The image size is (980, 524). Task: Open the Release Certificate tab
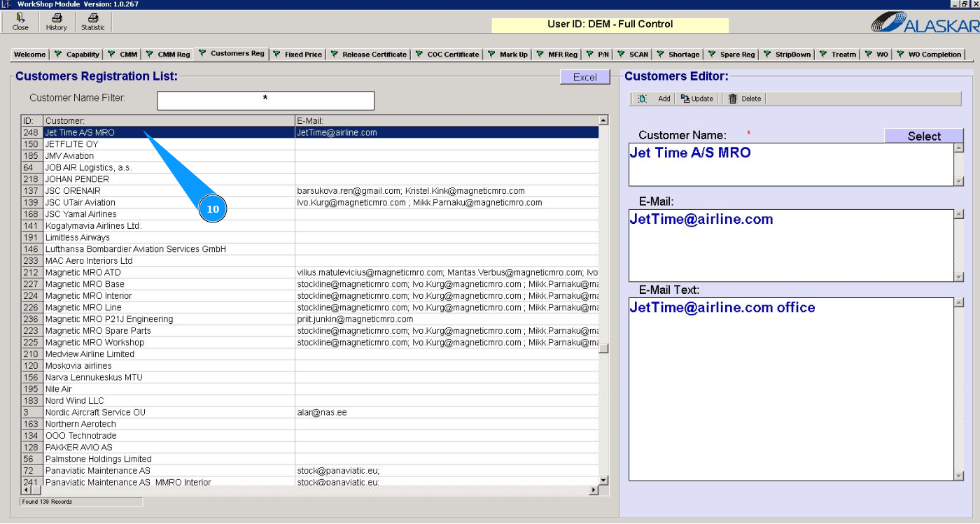click(x=368, y=55)
